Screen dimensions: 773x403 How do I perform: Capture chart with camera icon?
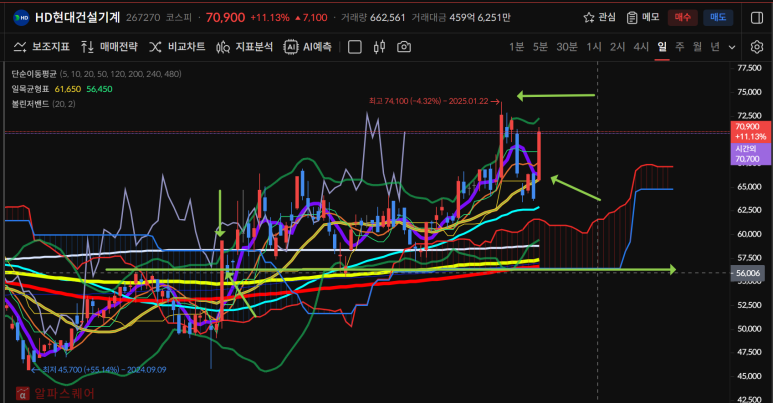404,47
